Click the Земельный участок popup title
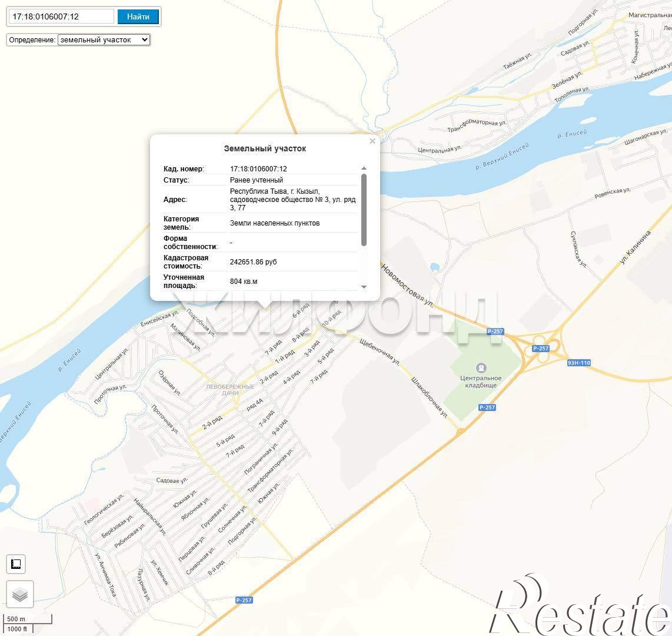 265,148
